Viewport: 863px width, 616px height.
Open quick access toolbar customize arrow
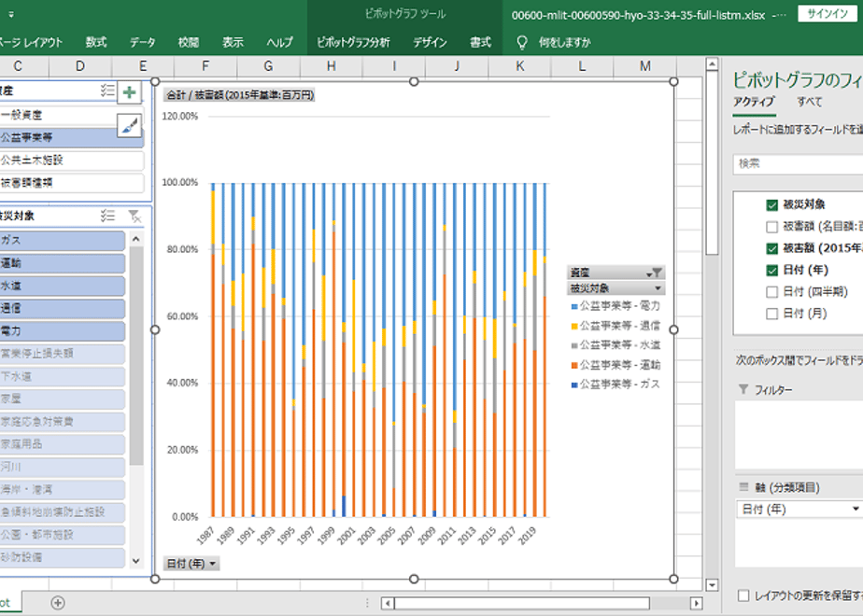click(x=11, y=15)
